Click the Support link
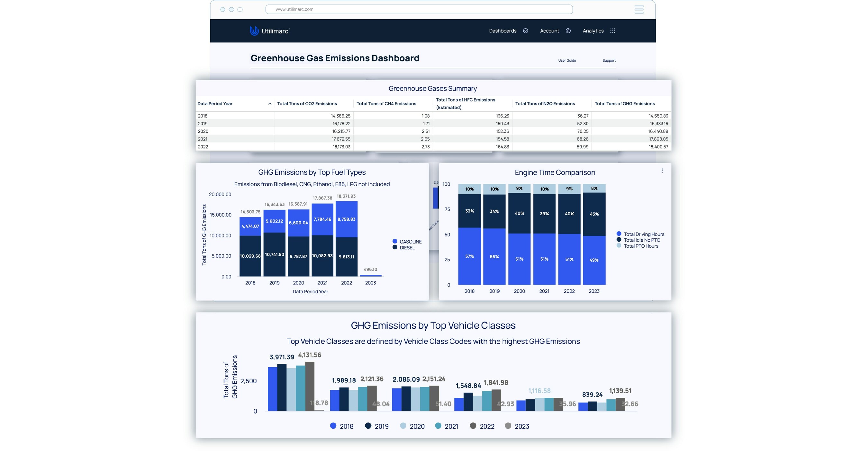Screen dimensions: 868x454 pos(609,60)
